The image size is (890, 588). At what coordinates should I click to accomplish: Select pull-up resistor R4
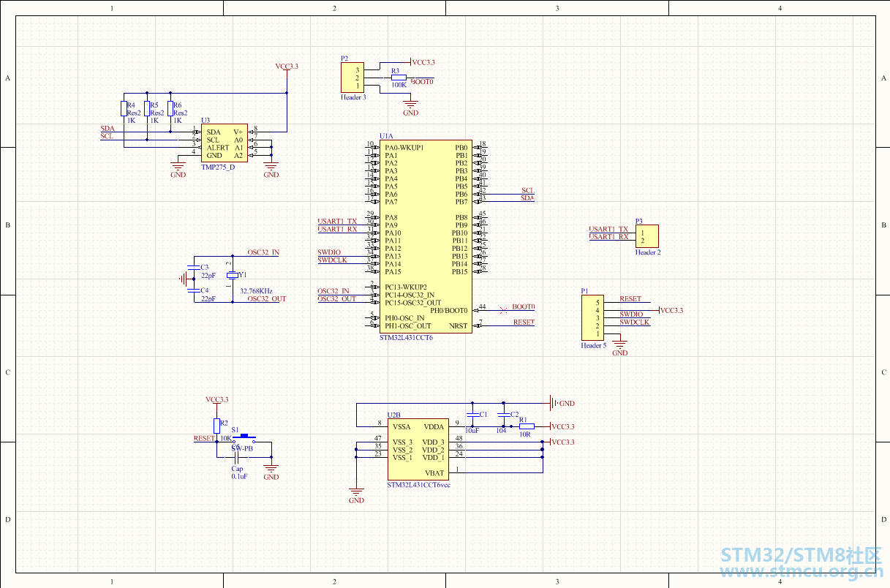click(124, 109)
